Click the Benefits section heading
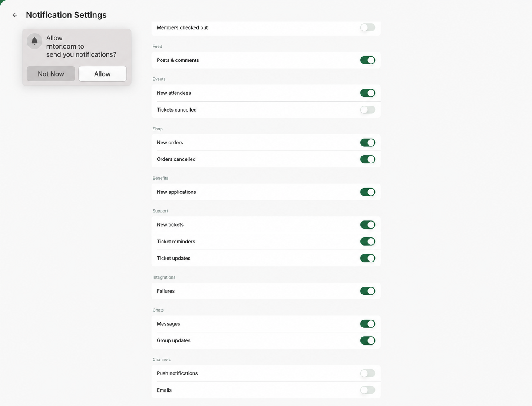Image resolution: width=532 pixels, height=406 pixels. (161, 178)
